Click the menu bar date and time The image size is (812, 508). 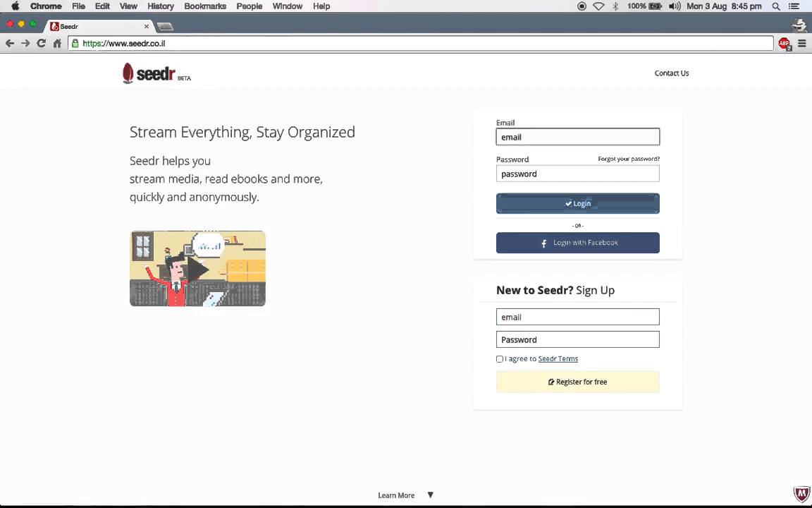point(724,6)
